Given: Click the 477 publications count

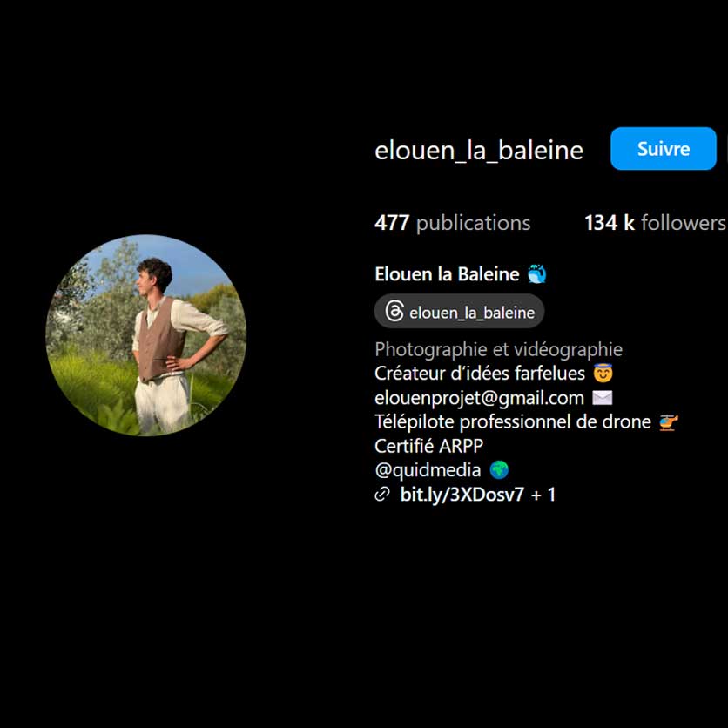Looking at the screenshot, I should click(452, 223).
